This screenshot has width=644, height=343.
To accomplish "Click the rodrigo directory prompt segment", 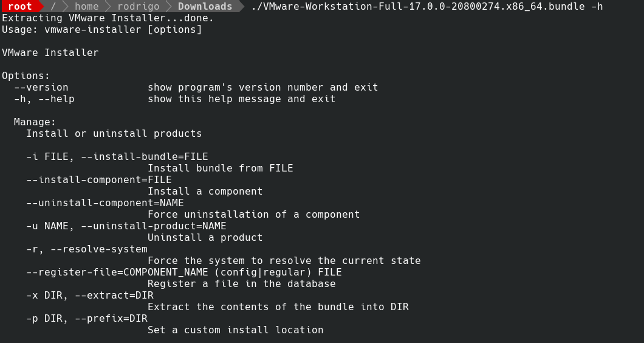I will point(139,7).
